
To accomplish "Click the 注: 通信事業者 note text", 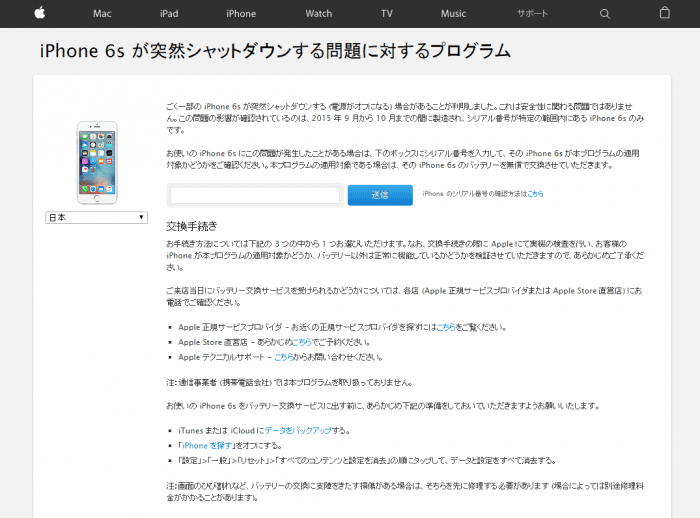I will coord(290,383).
